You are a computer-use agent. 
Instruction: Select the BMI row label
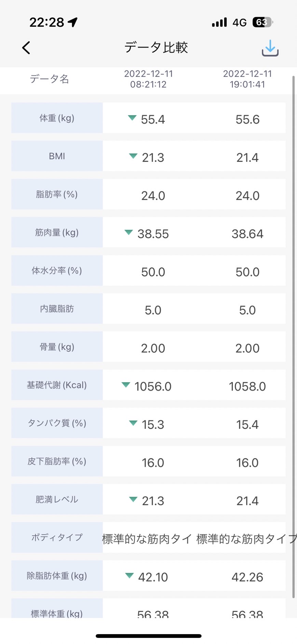[x=57, y=156]
